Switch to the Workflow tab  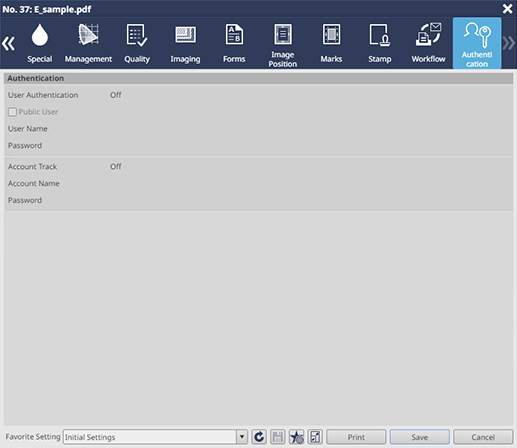[x=428, y=43]
